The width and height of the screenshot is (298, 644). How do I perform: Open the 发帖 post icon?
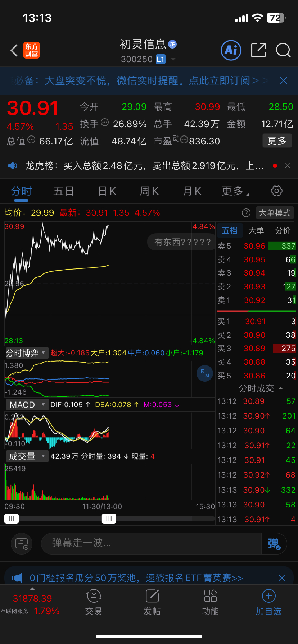click(x=152, y=596)
